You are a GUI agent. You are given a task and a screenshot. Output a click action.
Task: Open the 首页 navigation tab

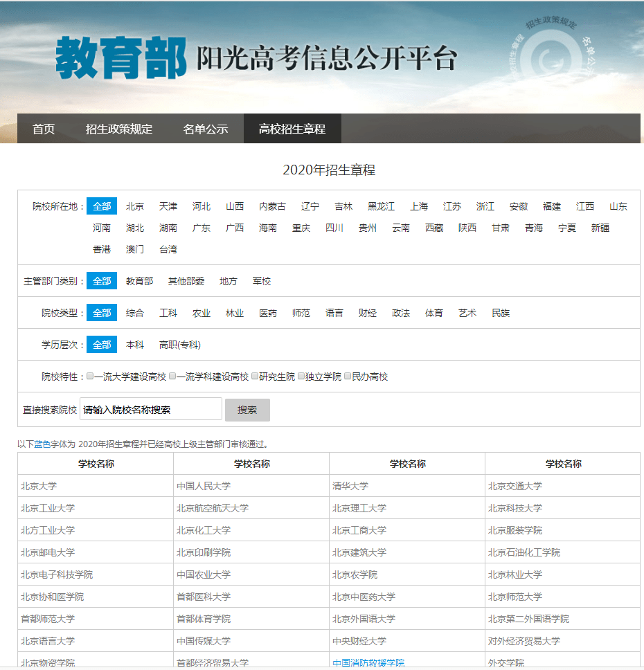point(44,129)
